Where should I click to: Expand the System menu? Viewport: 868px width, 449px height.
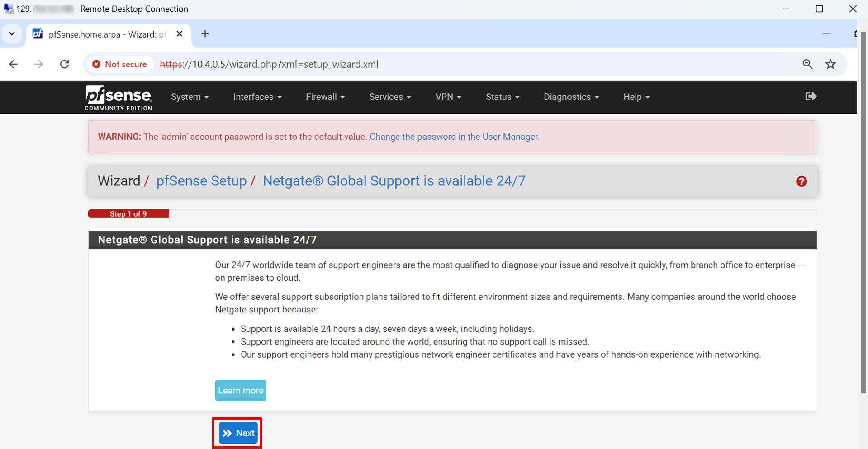tap(190, 97)
